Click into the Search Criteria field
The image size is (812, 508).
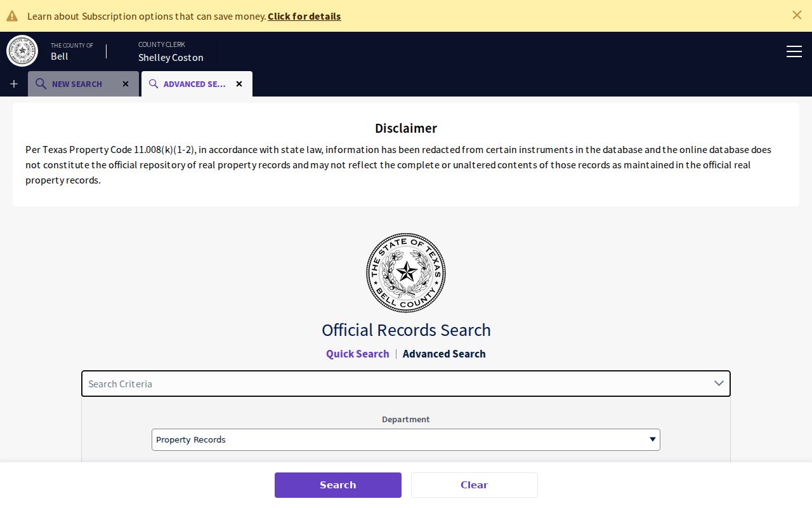(406, 384)
